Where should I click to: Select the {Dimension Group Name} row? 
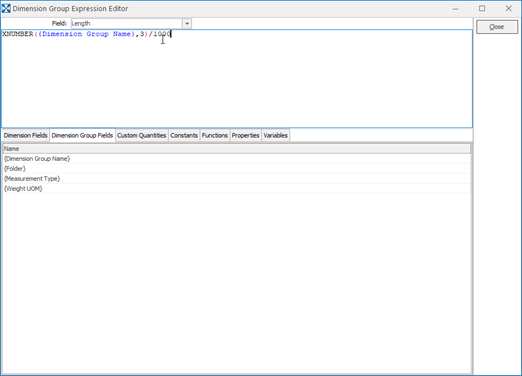tap(237, 159)
